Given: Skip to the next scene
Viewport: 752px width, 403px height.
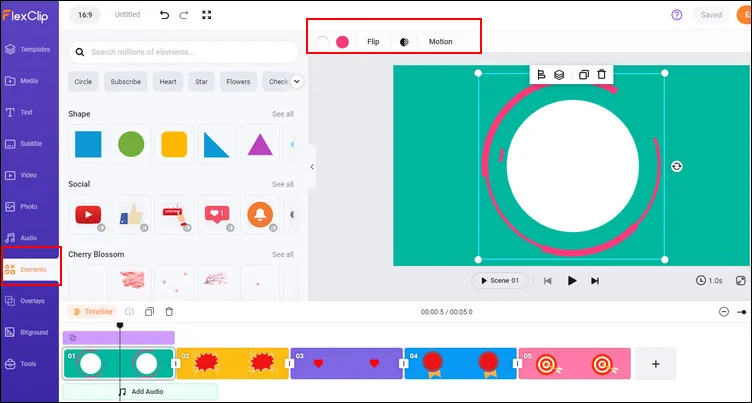Looking at the screenshot, I should coord(595,281).
